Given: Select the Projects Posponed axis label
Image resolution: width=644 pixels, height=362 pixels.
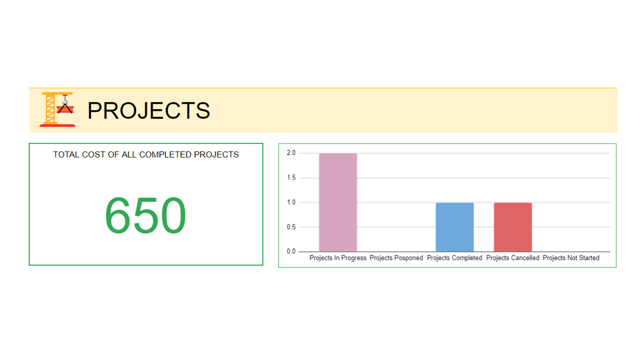Looking at the screenshot, I should [x=396, y=258].
